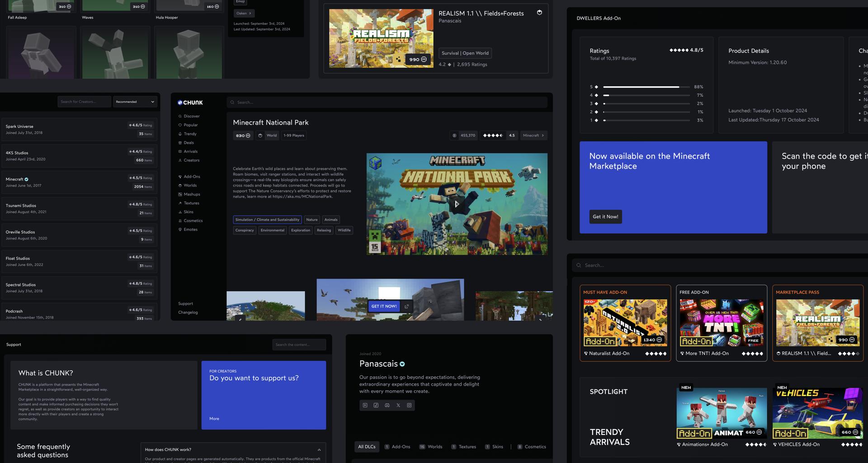Click the Emotes icon in the sidebar
This screenshot has height=463, width=868.
click(x=180, y=230)
